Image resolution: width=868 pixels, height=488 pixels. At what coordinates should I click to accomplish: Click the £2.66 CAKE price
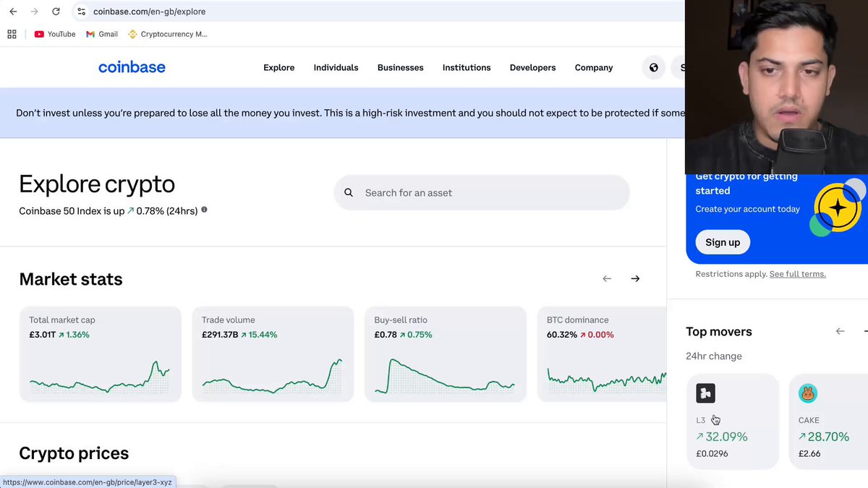[x=809, y=454]
